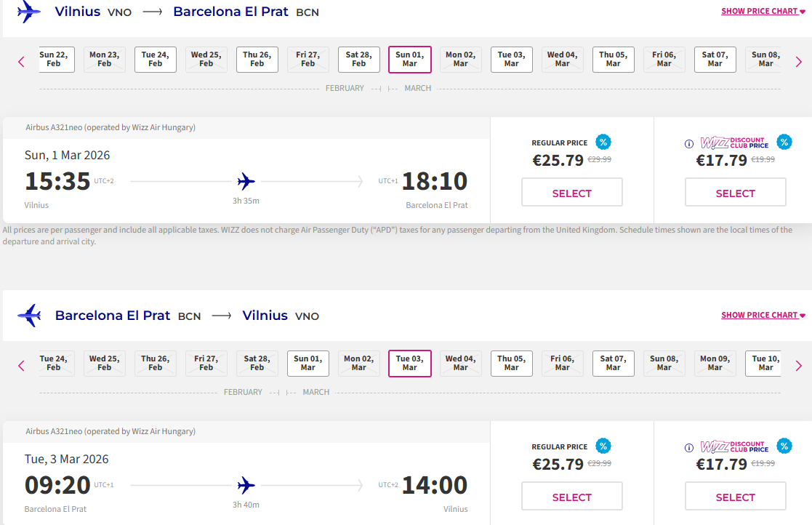Expand return flight Show Price Chart
Image resolution: width=812 pixels, height=525 pixels.
(763, 316)
